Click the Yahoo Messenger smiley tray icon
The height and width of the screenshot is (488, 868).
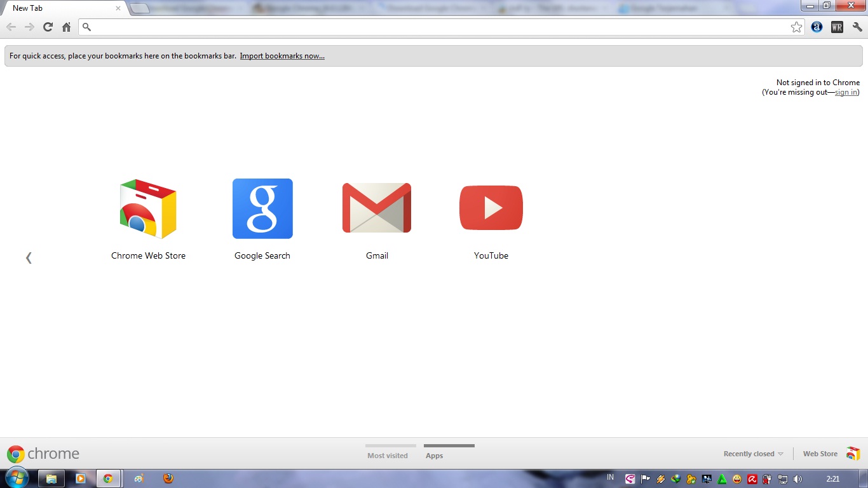737,479
